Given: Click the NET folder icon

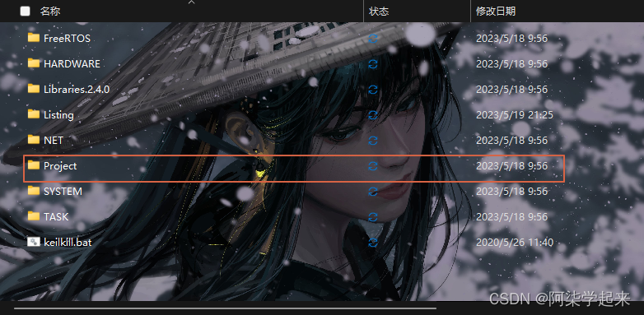Looking at the screenshot, I should (34, 140).
